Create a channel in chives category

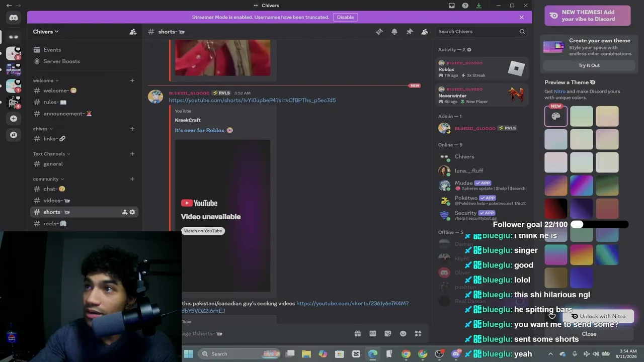coord(132,129)
